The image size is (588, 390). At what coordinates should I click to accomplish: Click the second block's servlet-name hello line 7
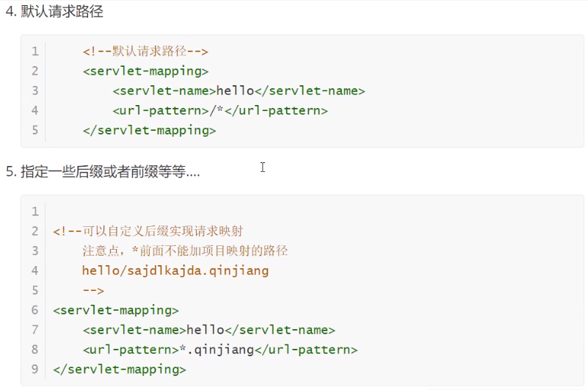pos(209,330)
